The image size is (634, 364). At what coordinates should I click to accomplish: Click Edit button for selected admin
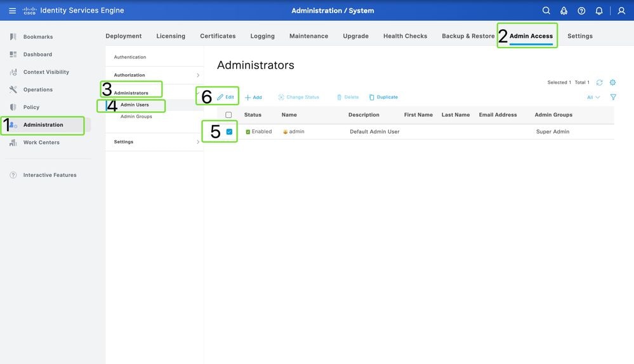225,97
